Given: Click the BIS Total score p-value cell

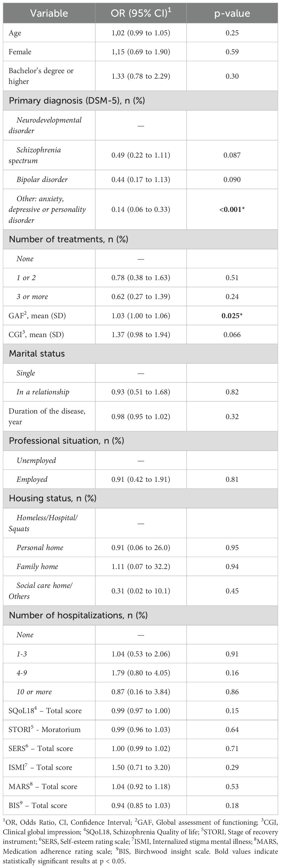Looking at the screenshot, I should (x=232, y=805).
